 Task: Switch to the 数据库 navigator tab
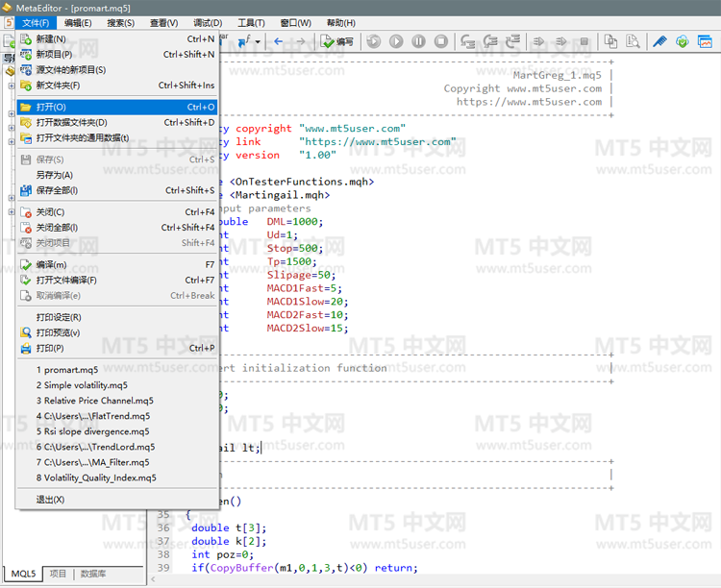[93, 574]
